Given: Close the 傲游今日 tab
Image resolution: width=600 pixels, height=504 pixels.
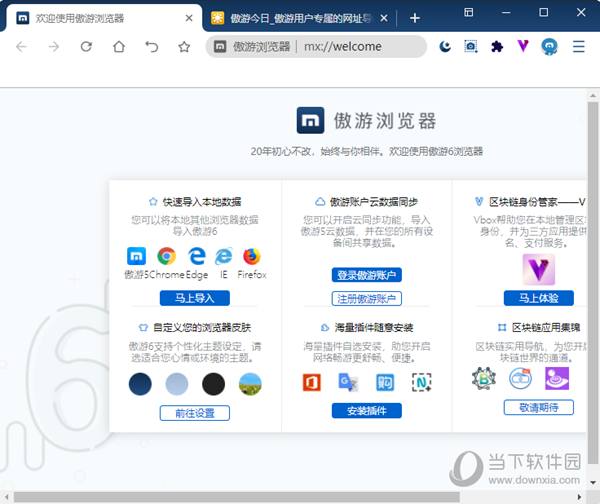Looking at the screenshot, I should coord(384,18).
